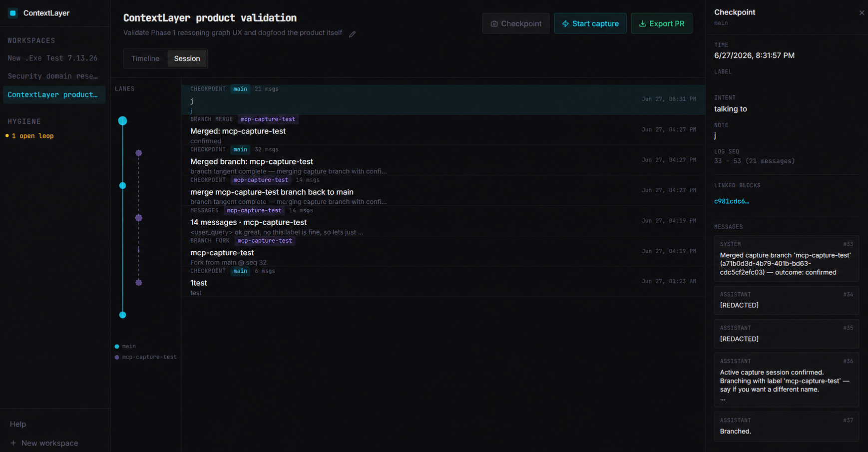Open the mcp-capture-test branch fork row
The image size is (868, 452).
point(443,251)
